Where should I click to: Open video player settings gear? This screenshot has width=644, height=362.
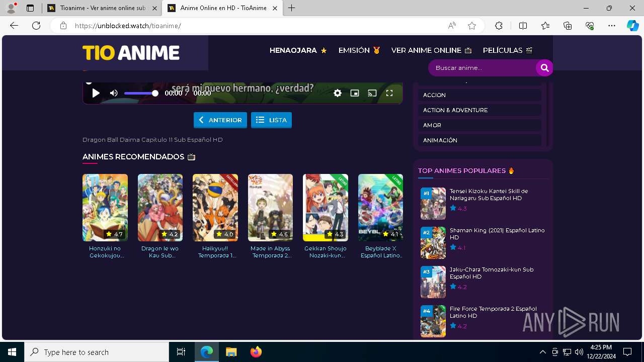click(338, 93)
